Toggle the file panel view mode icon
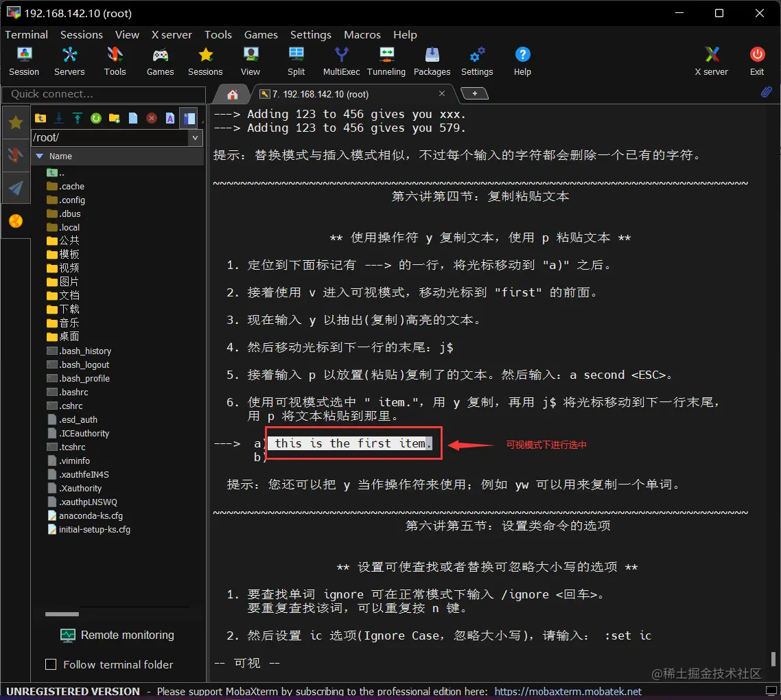The height and width of the screenshot is (700, 781). point(189,118)
